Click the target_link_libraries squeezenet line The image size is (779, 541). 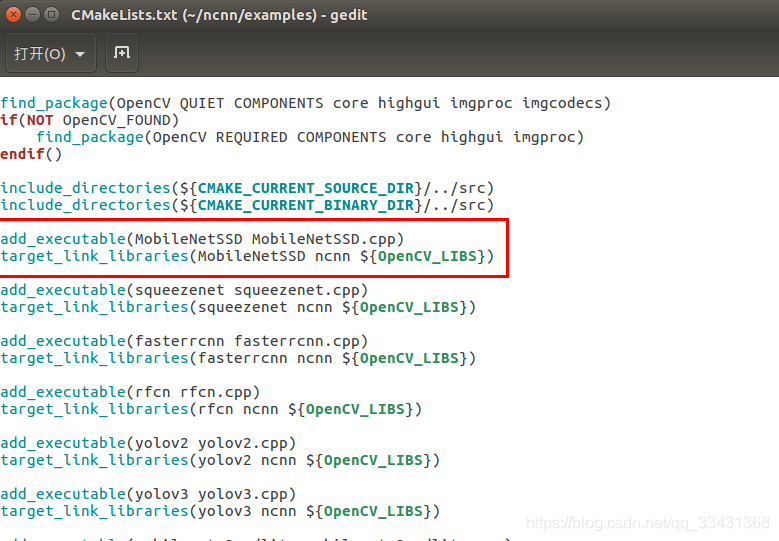click(x=238, y=308)
